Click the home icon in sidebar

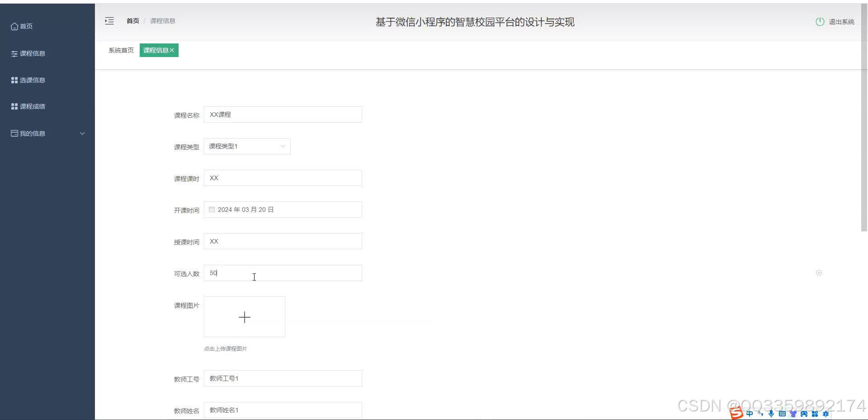(x=14, y=26)
